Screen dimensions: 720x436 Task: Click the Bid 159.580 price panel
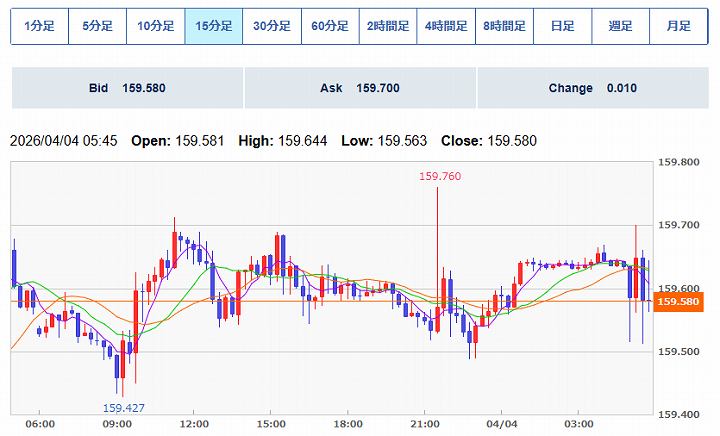tap(126, 88)
